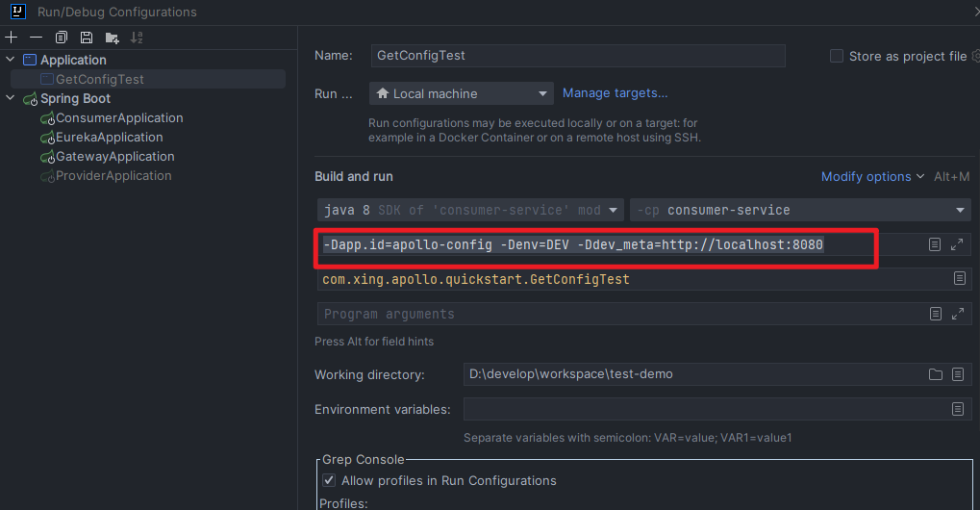Browse for working directory with the folder icon
The width and height of the screenshot is (980, 510).
(935, 374)
